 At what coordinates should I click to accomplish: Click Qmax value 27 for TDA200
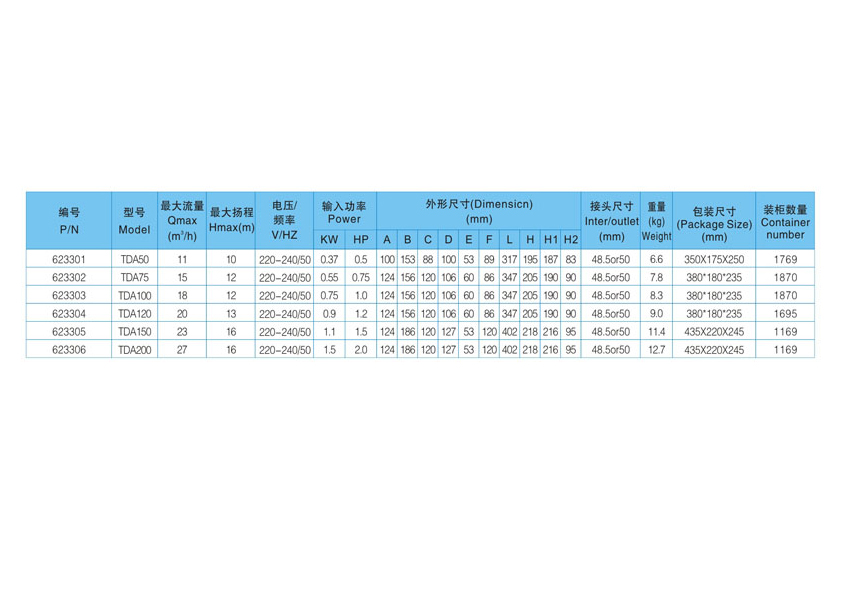pyautogui.click(x=182, y=350)
